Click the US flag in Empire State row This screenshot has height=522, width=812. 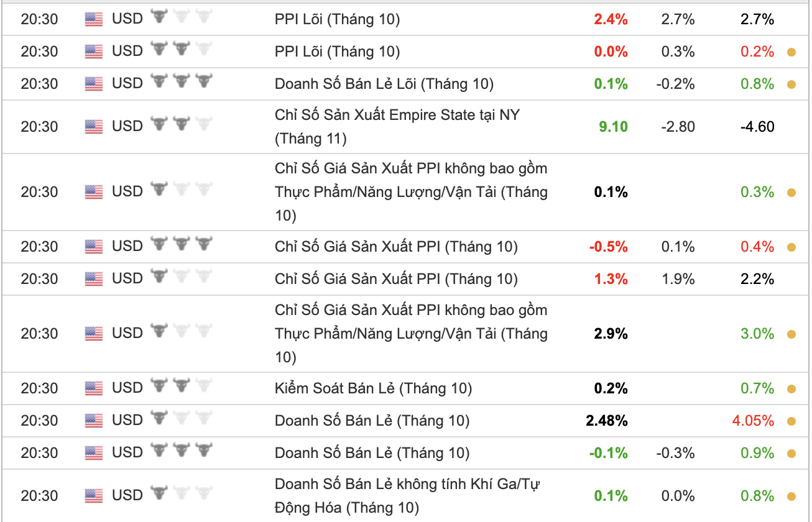(94, 127)
